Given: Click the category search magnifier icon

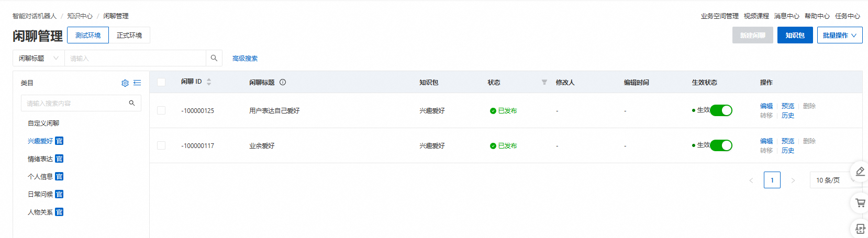Looking at the screenshot, I should pyautogui.click(x=132, y=103).
